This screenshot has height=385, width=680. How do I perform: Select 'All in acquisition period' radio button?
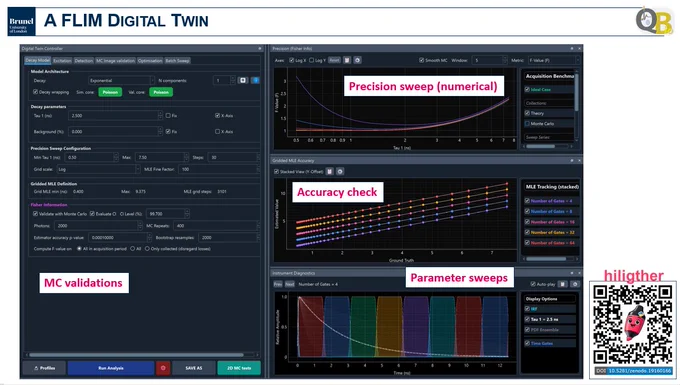pyautogui.click(x=79, y=249)
